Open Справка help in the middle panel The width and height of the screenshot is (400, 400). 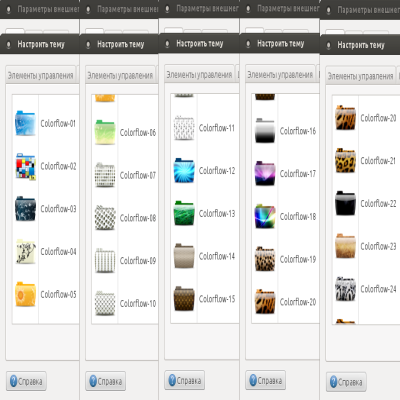pyautogui.click(x=185, y=380)
